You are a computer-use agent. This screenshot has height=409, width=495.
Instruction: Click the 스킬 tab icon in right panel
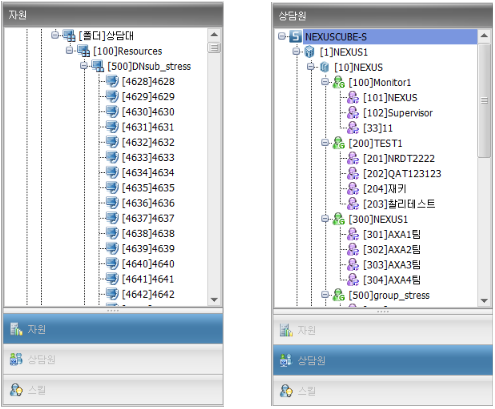click(286, 390)
